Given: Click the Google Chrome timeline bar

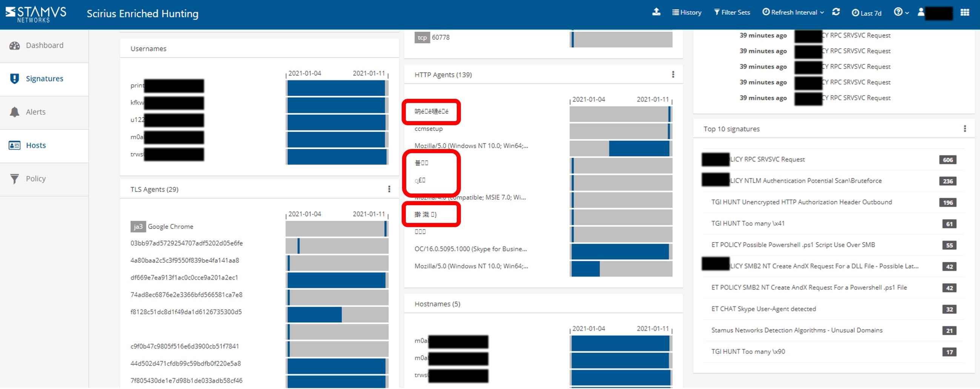Looking at the screenshot, I should pyautogui.click(x=337, y=229).
